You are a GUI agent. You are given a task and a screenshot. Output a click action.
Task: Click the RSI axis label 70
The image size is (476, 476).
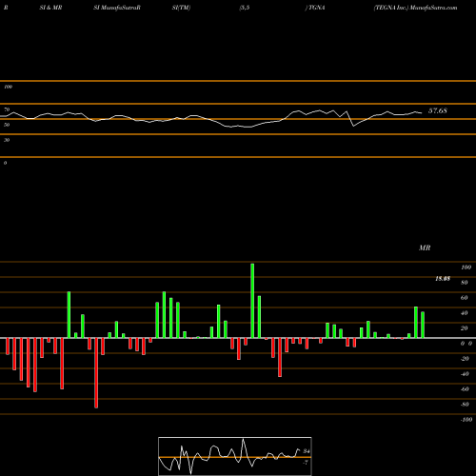point(7,109)
